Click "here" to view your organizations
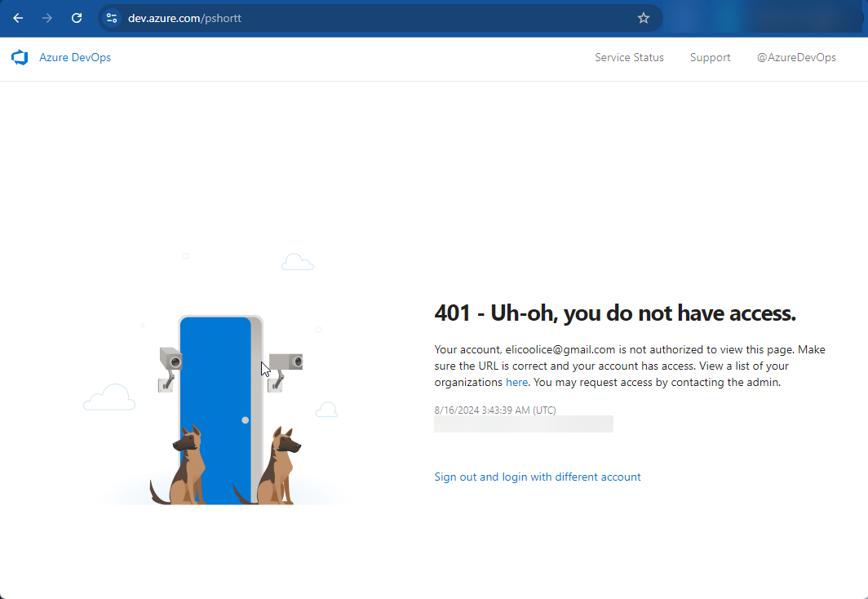Image resolution: width=868 pixels, height=599 pixels. pos(516,382)
